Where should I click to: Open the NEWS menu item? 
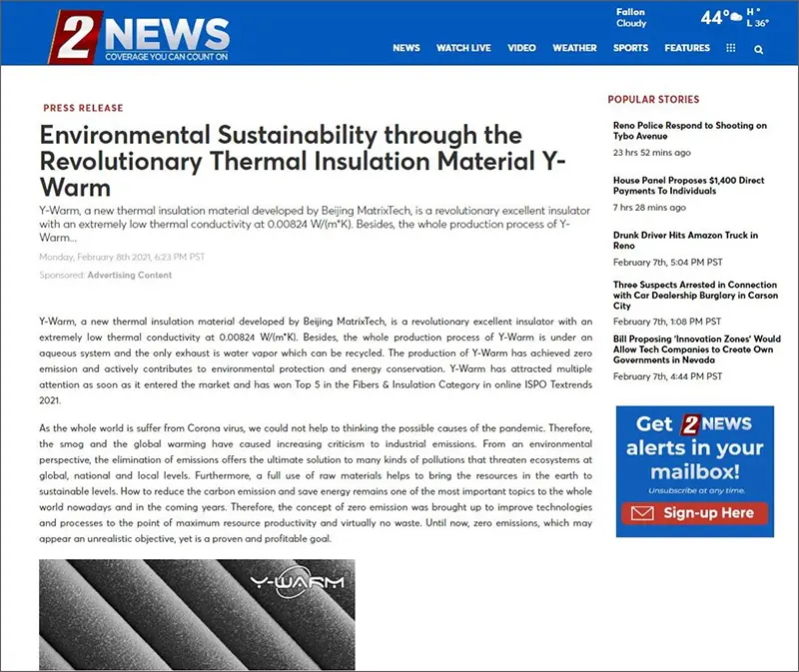pyautogui.click(x=405, y=48)
